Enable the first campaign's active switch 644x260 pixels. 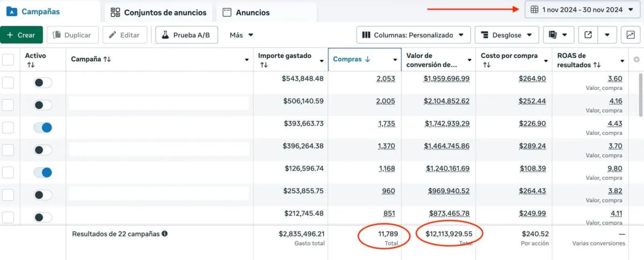coord(43,83)
